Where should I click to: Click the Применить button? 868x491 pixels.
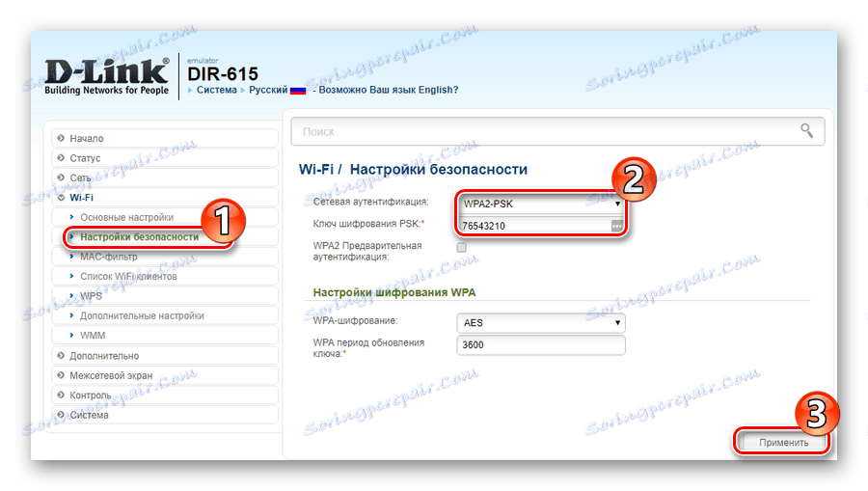783,443
